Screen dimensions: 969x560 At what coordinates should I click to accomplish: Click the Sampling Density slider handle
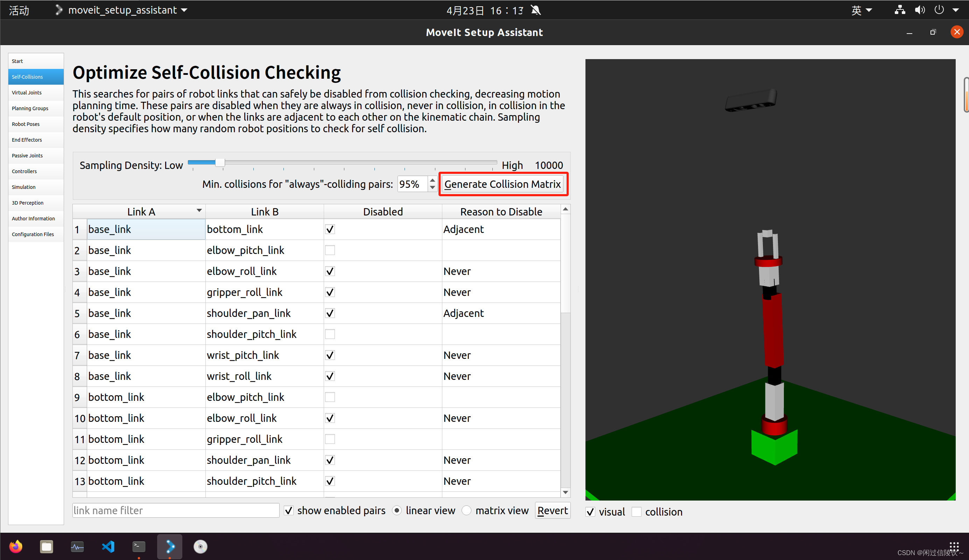coord(220,163)
